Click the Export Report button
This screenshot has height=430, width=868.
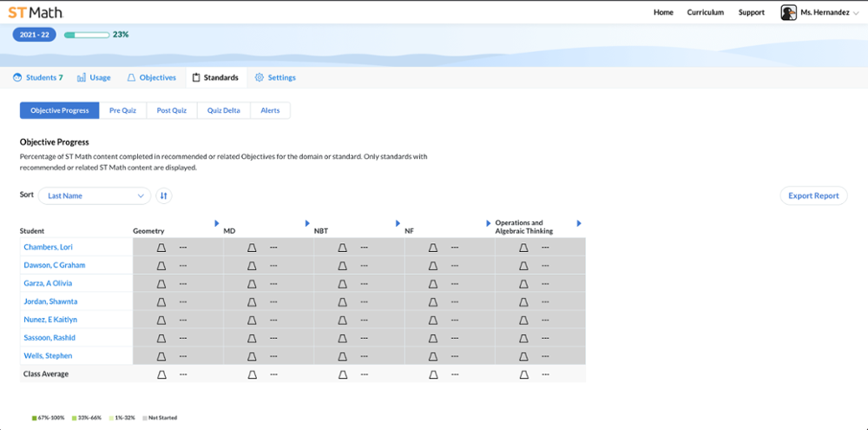(x=812, y=195)
